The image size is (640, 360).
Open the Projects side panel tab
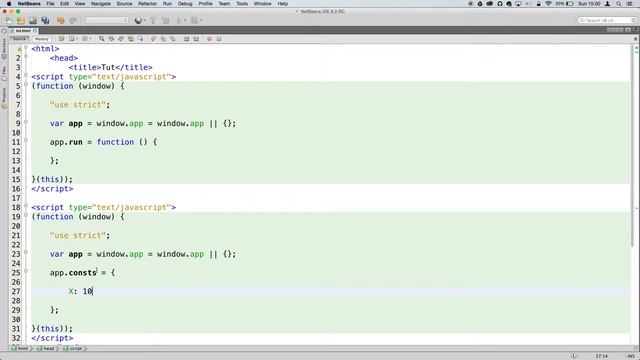point(4,97)
